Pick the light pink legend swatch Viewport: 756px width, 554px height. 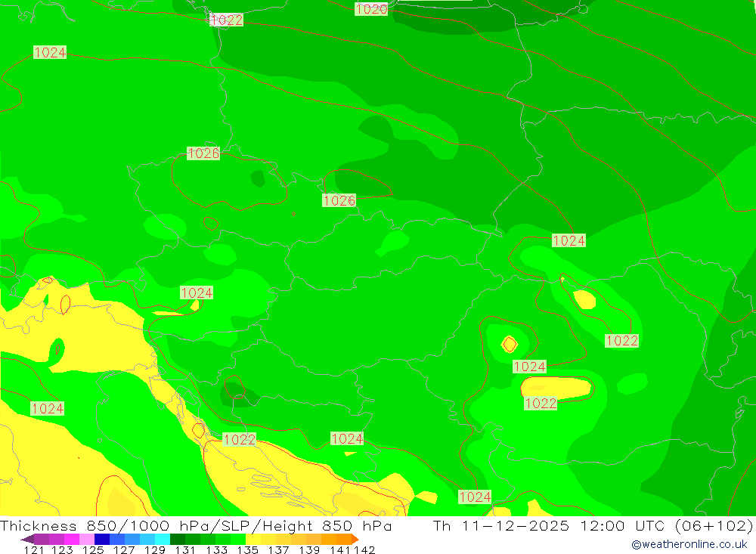pyautogui.click(x=87, y=539)
